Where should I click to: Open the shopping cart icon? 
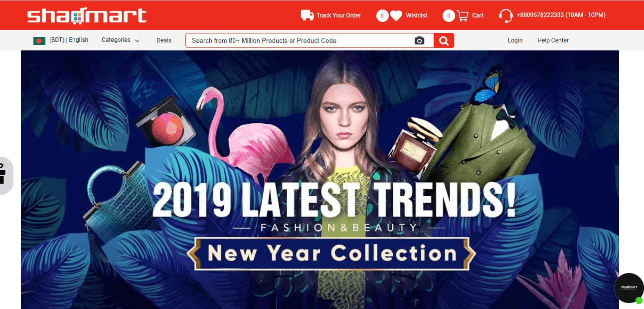pos(463,16)
